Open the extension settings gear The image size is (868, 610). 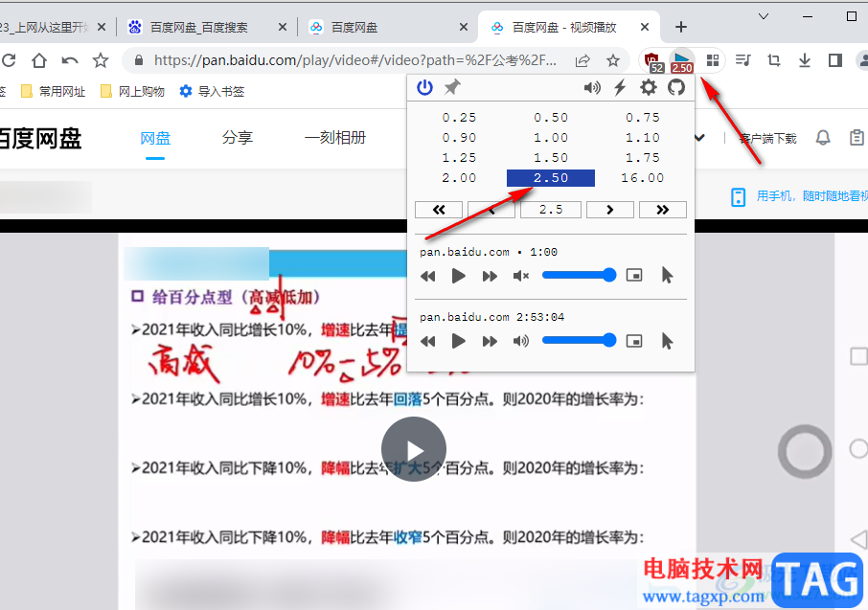(x=649, y=87)
